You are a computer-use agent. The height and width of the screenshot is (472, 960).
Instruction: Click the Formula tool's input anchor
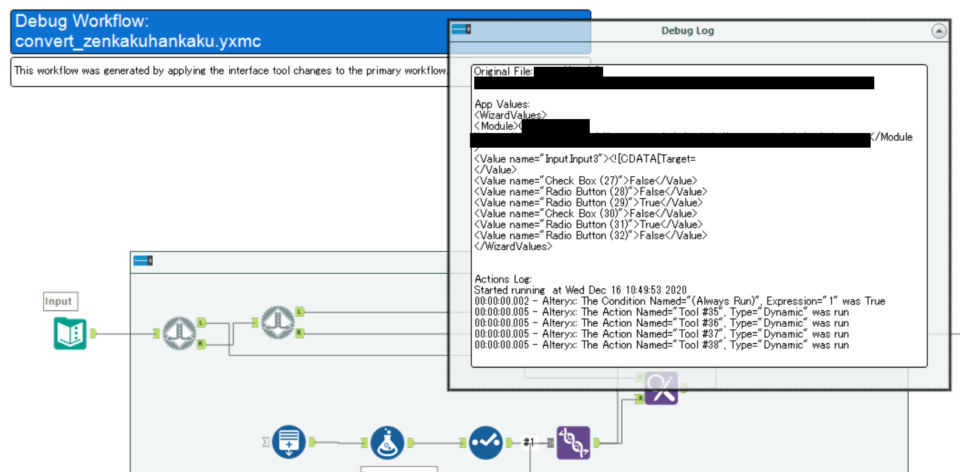(365, 442)
